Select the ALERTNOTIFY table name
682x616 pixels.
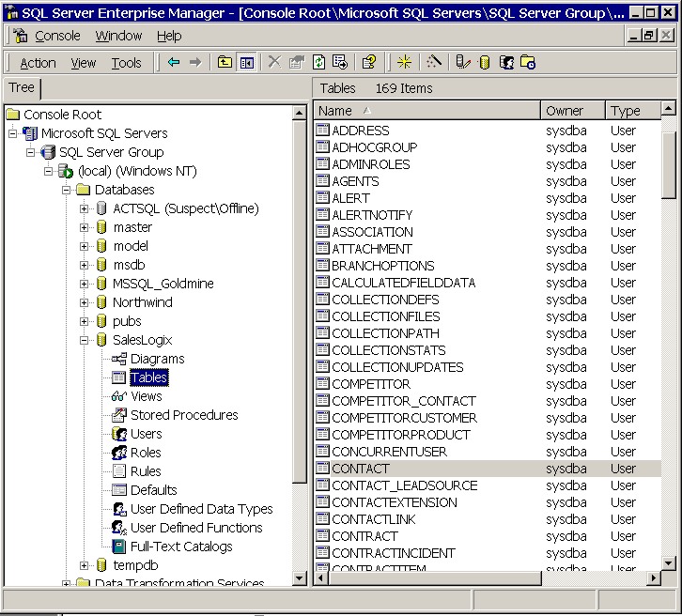tap(372, 215)
